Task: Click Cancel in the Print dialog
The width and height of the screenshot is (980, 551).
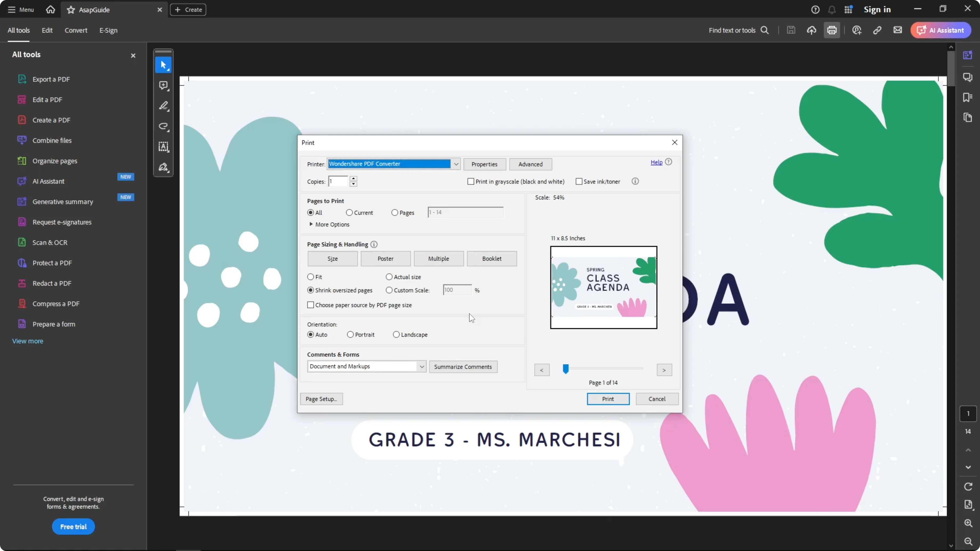Action: [657, 399]
